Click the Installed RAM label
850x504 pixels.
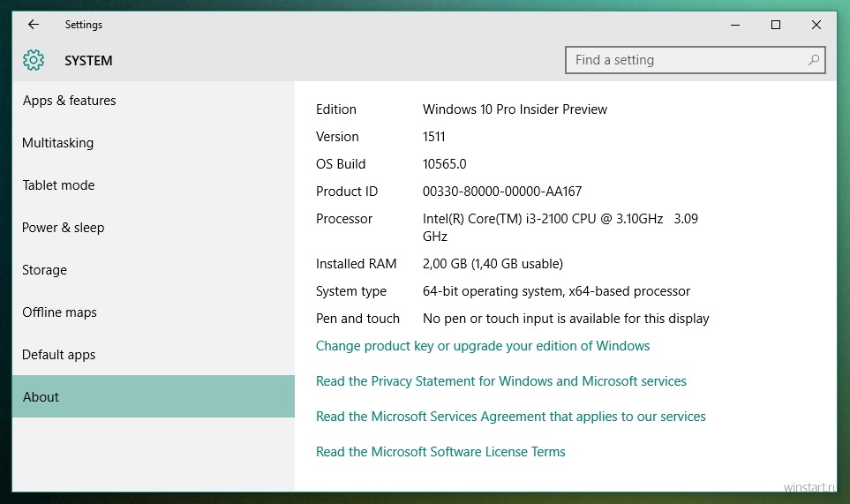pyautogui.click(x=357, y=264)
